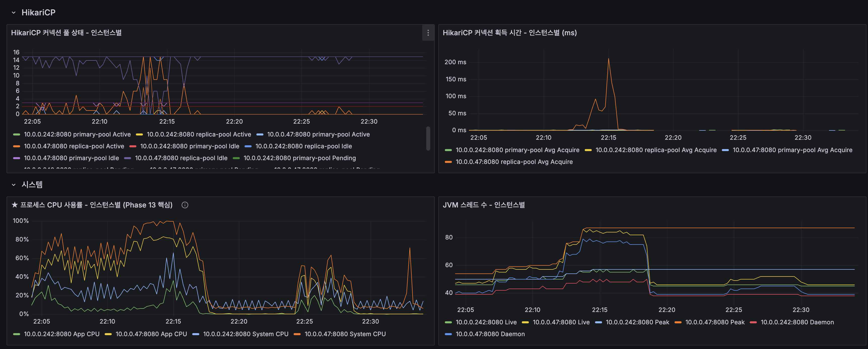Click the CPU panel info icon
The width and height of the screenshot is (868, 349).
click(185, 205)
